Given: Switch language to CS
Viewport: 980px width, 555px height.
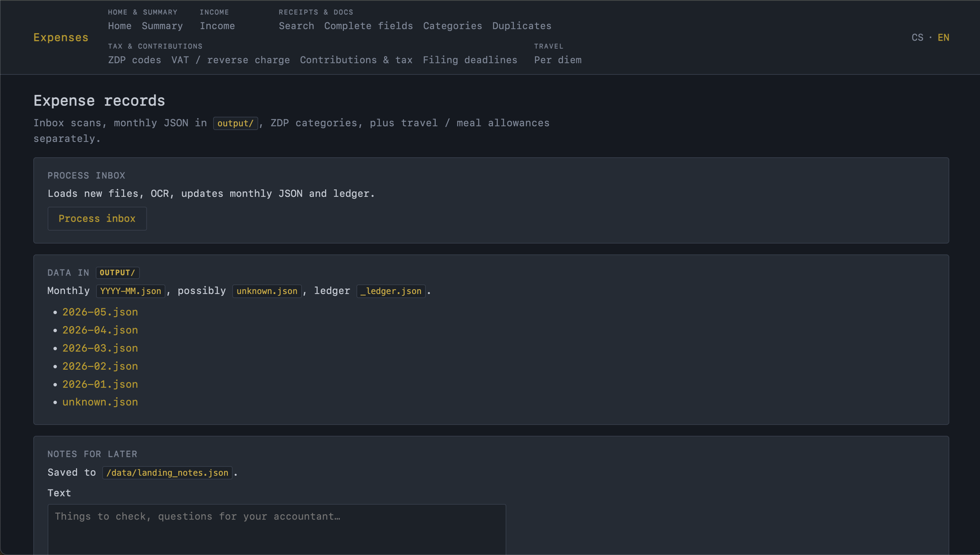Looking at the screenshot, I should 917,37.
